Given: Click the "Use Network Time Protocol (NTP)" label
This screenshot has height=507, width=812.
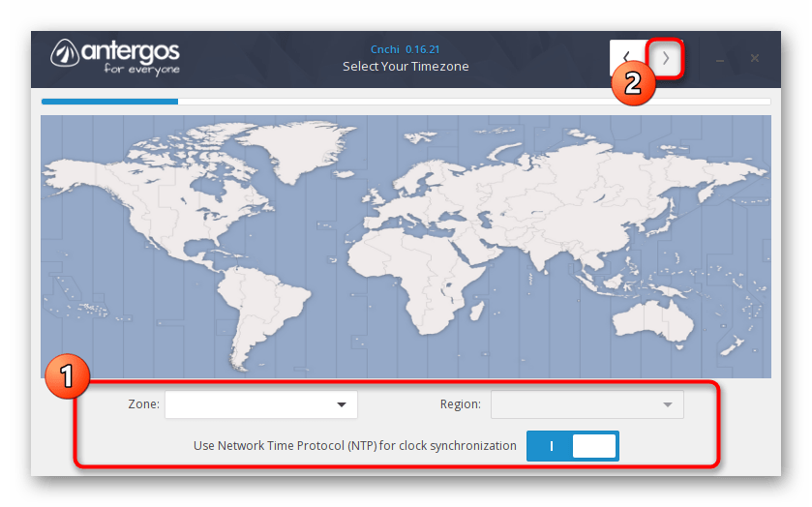Looking at the screenshot, I should point(355,446).
